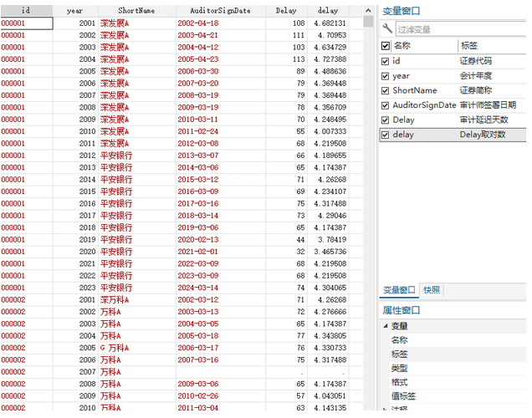Click the ShortName cell 深万科A

click(137, 300)
